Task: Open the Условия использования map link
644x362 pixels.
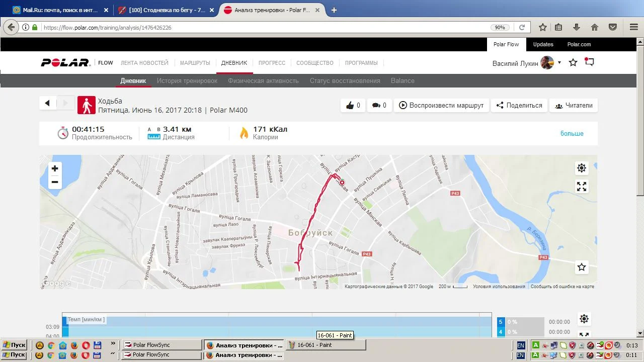Action: pyautogui.click(x=499, y=287)
